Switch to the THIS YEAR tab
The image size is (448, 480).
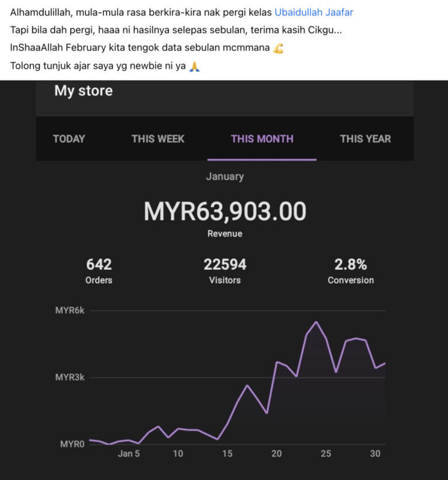pyautogui.click(x=365, y=139)
